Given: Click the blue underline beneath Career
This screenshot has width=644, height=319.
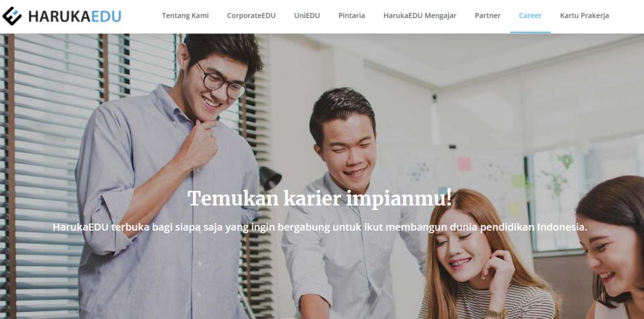Looking at the screenshot, I should (x=530, y=32).
